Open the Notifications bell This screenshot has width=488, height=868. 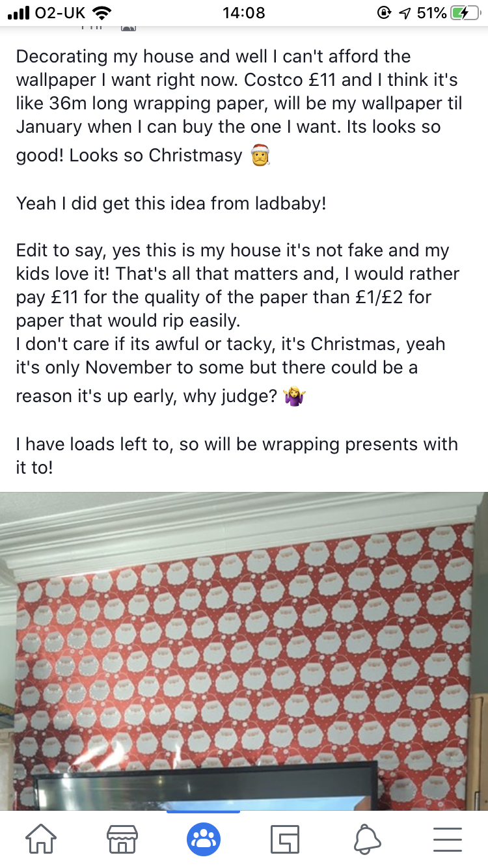(366, 839)
